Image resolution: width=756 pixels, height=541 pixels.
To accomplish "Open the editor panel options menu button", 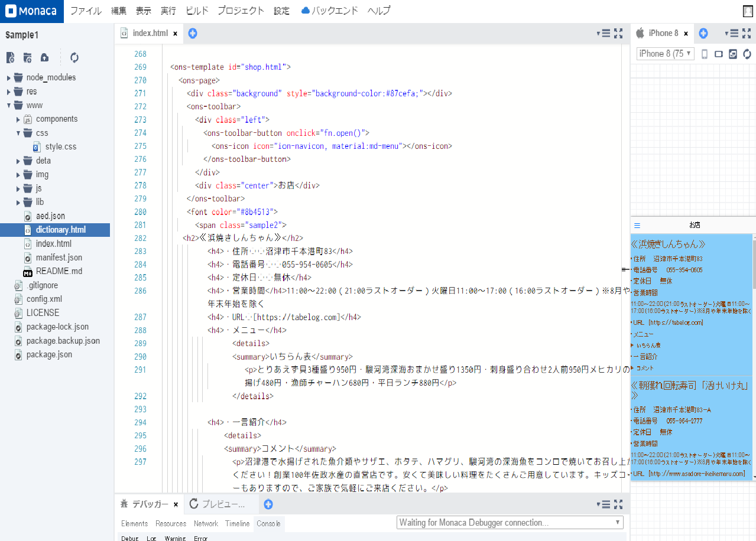I will pos(605,34).
